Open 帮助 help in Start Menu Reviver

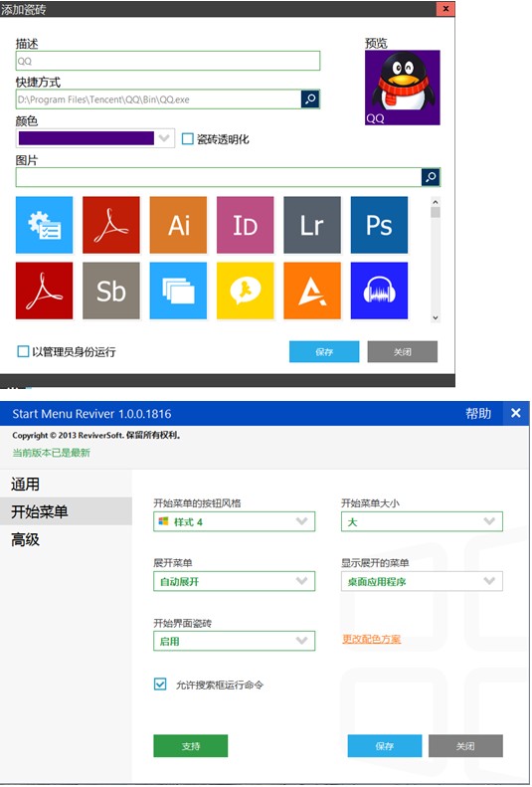(478, 414)
